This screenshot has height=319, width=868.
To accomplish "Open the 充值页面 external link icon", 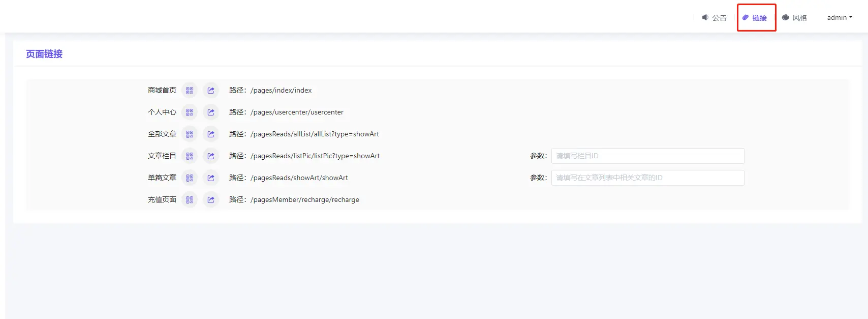I will coord(211,200).
